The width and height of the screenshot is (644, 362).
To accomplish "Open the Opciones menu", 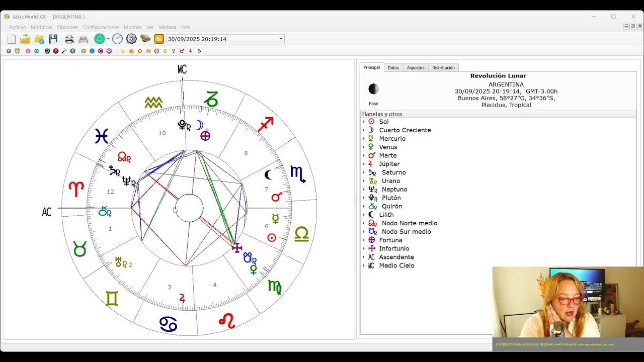I will [67, 27].
